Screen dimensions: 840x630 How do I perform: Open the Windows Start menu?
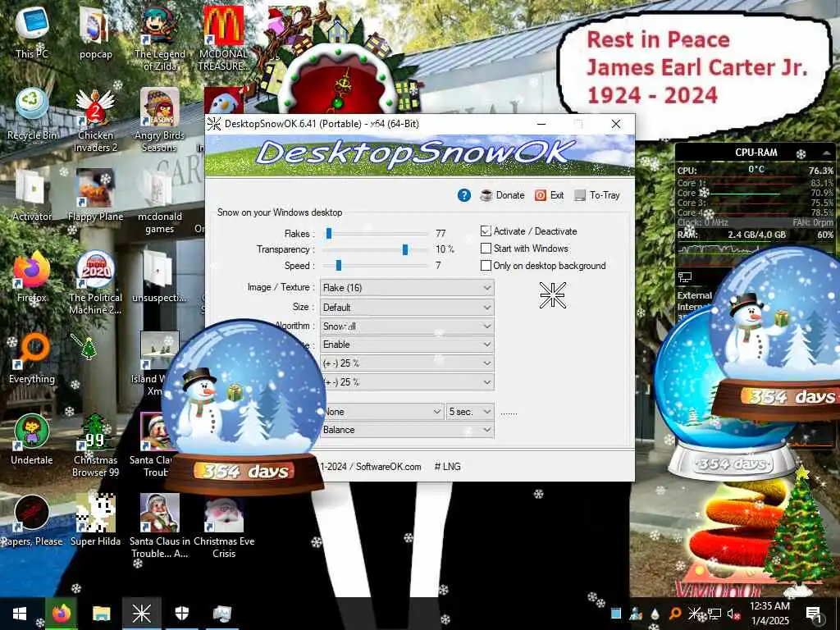click(x=20, y=614)
